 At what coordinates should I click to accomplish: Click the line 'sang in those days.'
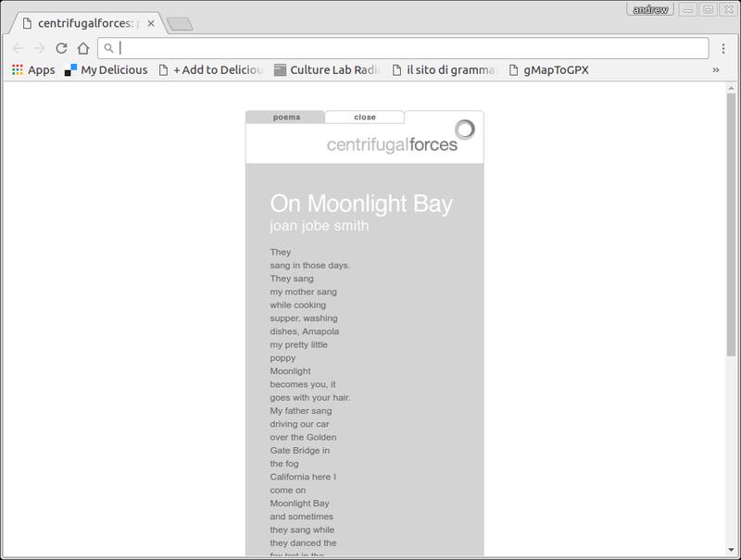(x=310, y=266)
